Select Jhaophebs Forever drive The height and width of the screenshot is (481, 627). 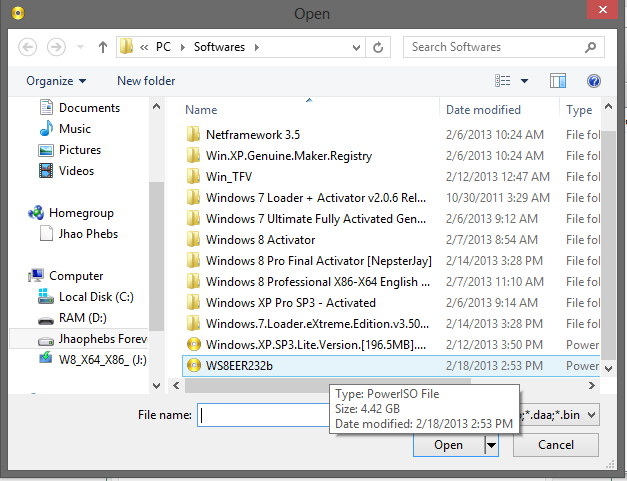click(79, 339)
